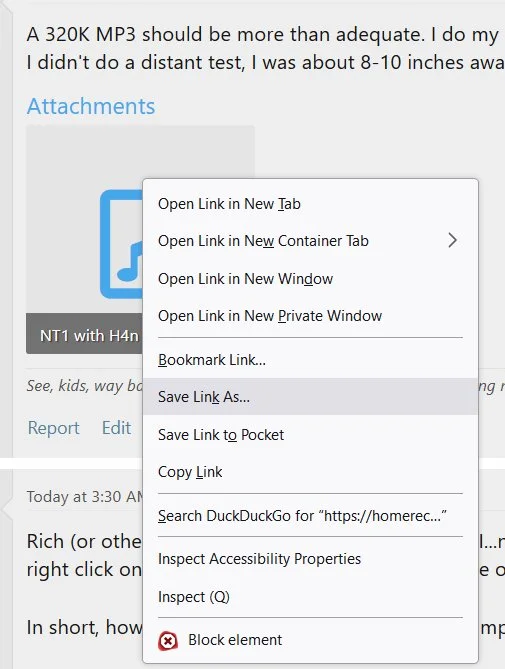Viewport: 505px width, 669px height.
Task: Click the Today at 3:30 AM timestamp
Action: coord(85,497)
